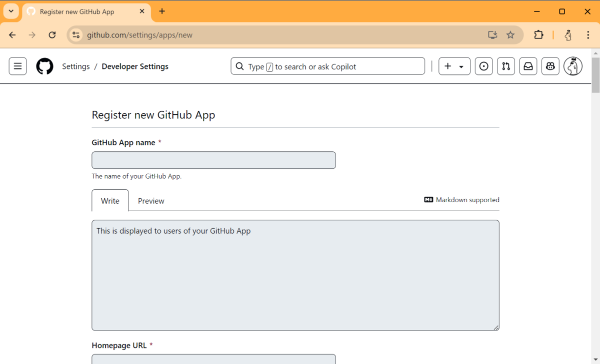Open Chrome's three-dot menu
The width and height of the screenshot is (600, 364).
(588, 35)
